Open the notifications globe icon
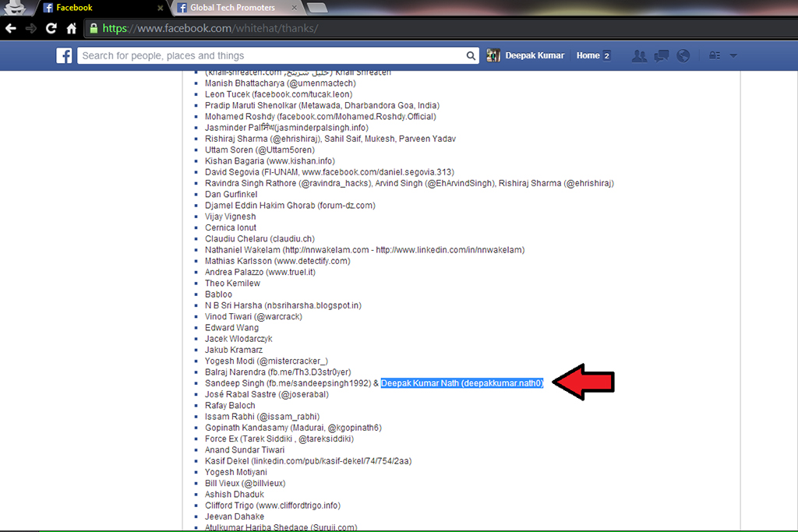Image resolution: width=798 pixels, height=532 pixels. point(683,56)
